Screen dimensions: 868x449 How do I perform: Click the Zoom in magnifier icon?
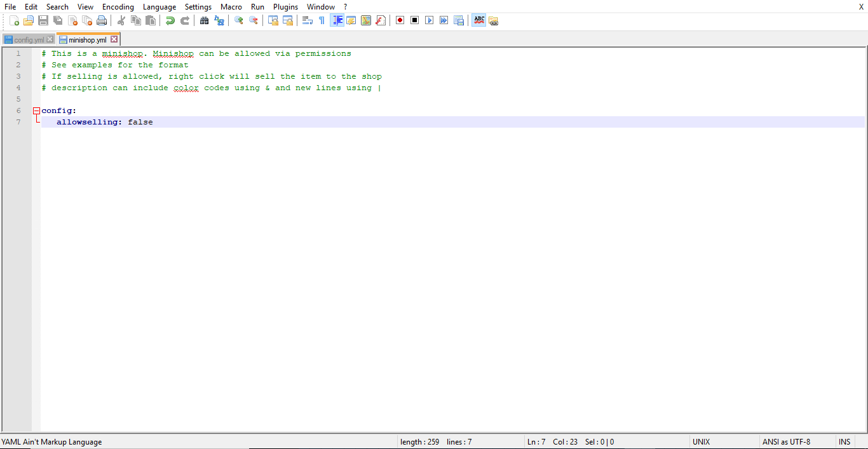[239, 20]
